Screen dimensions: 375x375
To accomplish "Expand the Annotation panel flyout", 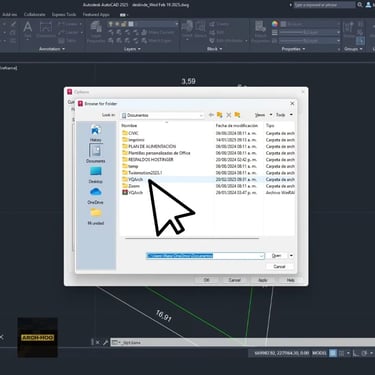I will (52, 49).
